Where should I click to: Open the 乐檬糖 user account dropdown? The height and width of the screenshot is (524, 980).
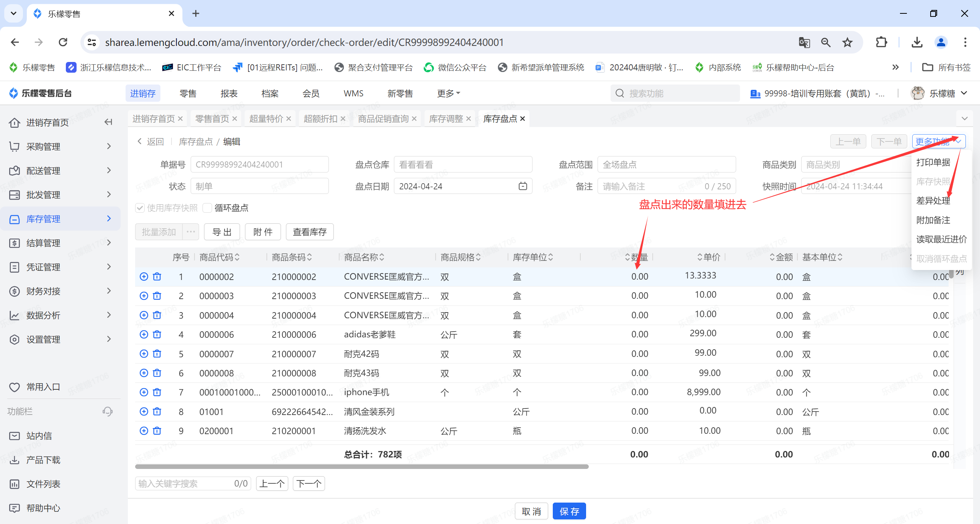tap(939, 93)
